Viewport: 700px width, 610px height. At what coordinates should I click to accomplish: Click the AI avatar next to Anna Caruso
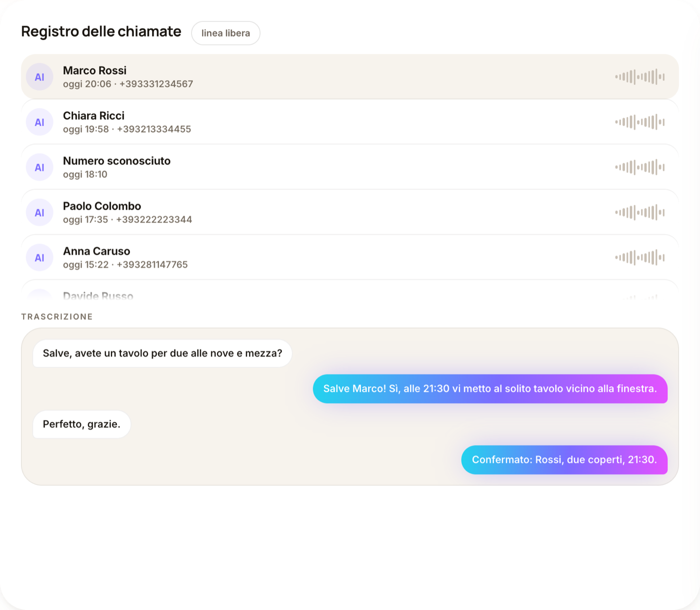point(39,258)
